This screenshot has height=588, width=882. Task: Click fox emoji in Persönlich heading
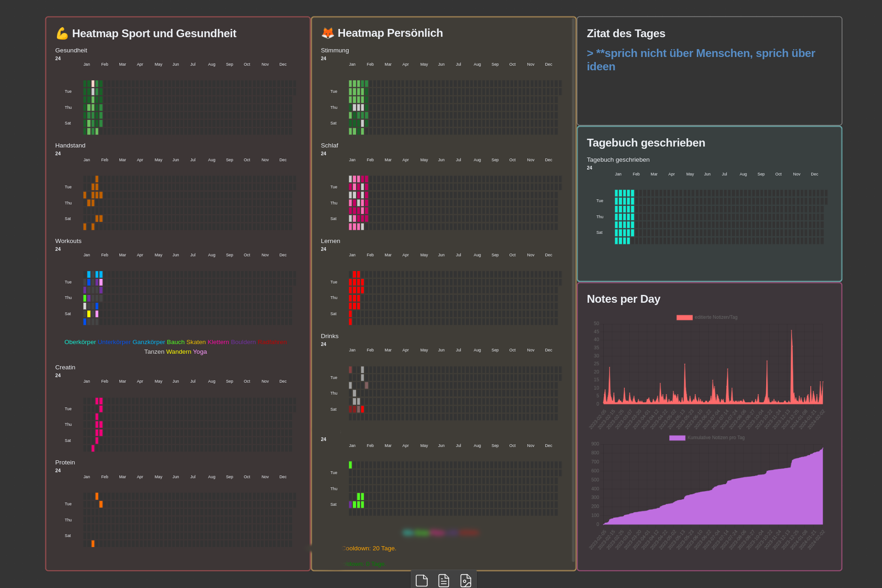(328, 33)
